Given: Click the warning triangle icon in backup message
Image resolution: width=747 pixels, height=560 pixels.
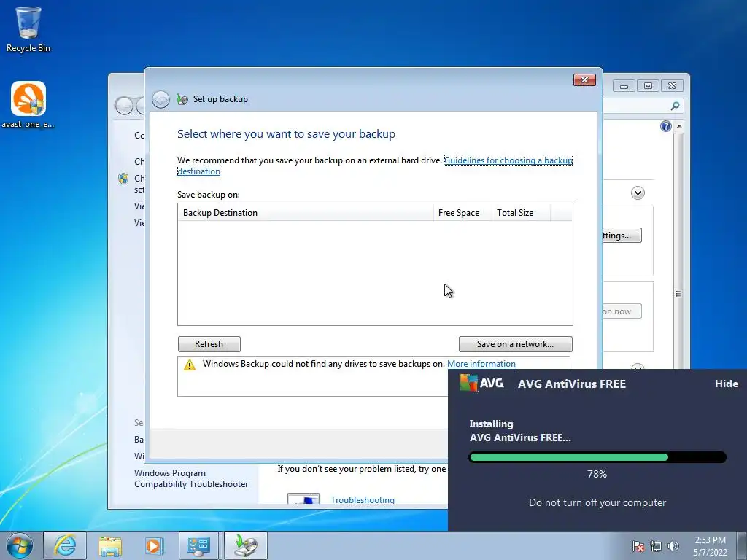Looking at the screenshot, I should pos(190,365).
